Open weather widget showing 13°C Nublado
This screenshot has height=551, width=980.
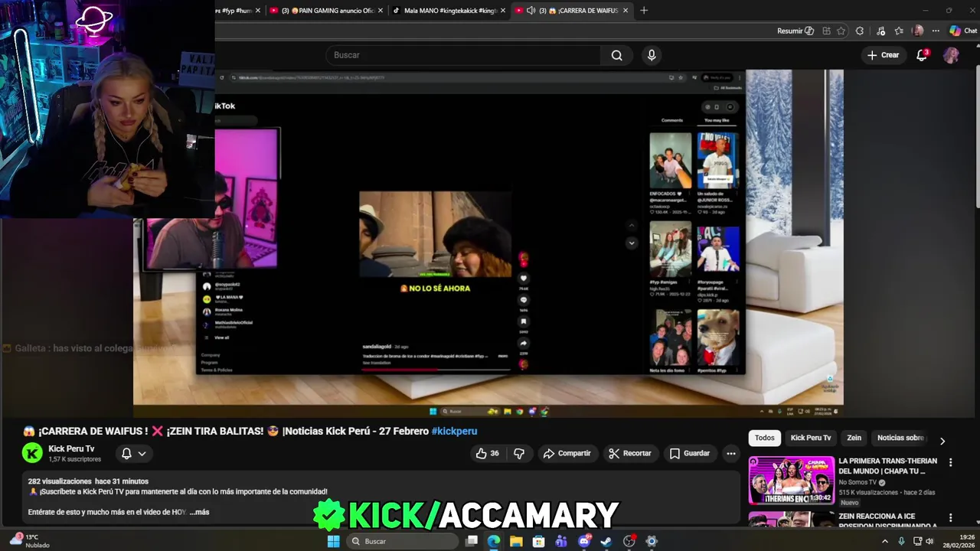point(29,541)
